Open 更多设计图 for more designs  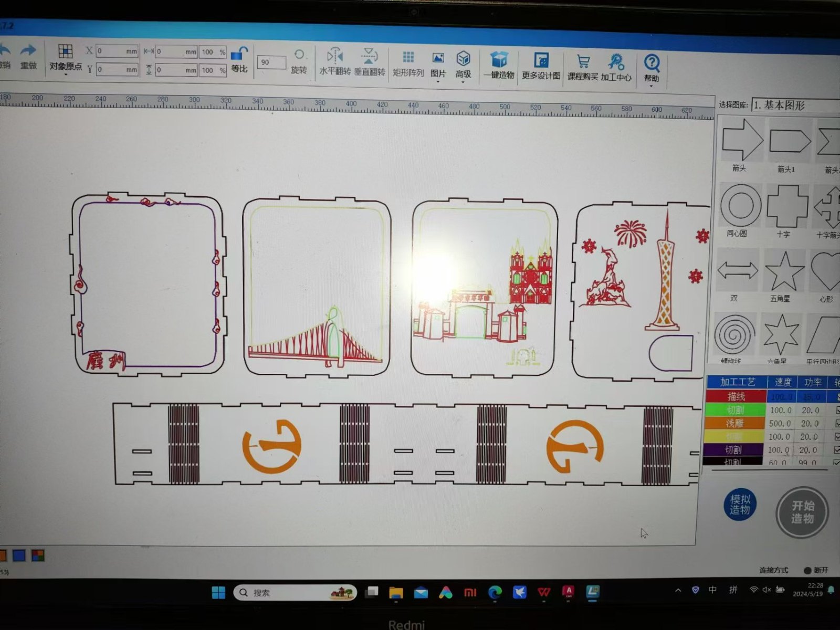pyautogui.click(x=541, y=60)
